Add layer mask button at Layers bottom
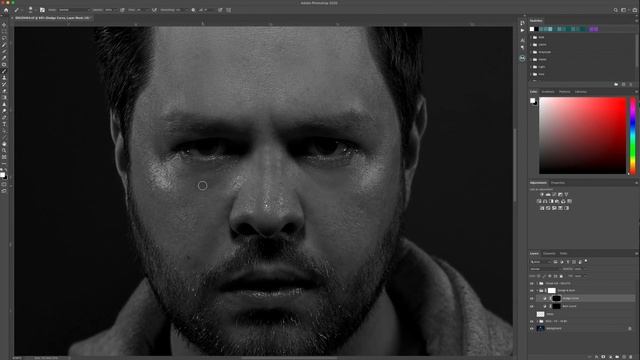Screen dimensions: 640x360 tap(603, 357)
